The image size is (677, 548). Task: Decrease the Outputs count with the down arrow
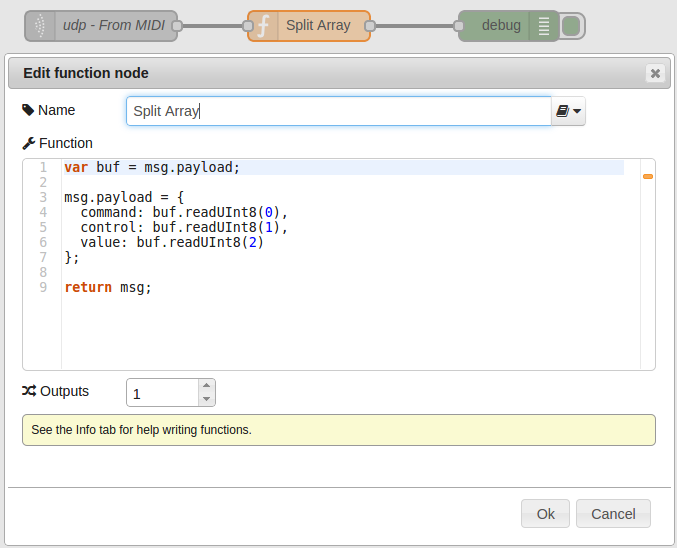206,399
